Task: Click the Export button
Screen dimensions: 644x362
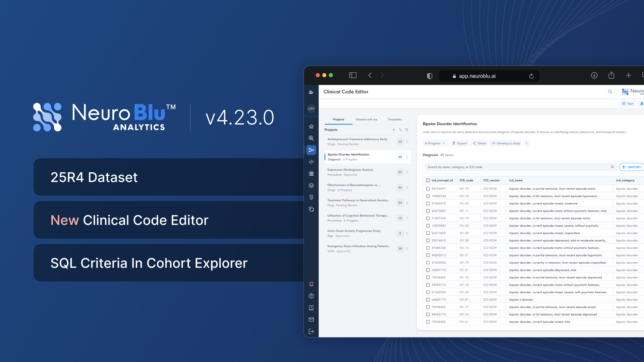Action: pyautogui.click(x=459, y=143)
